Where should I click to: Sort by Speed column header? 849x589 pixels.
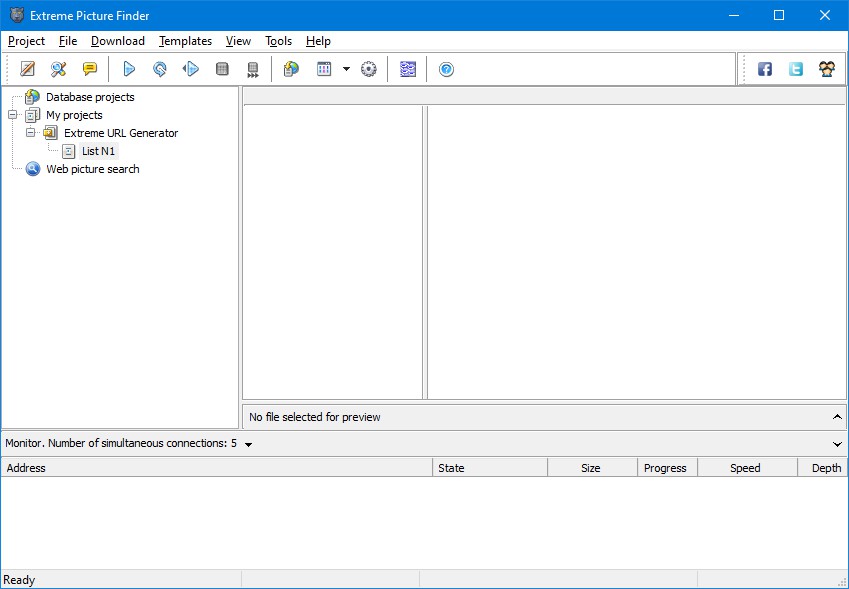point(748,468)
